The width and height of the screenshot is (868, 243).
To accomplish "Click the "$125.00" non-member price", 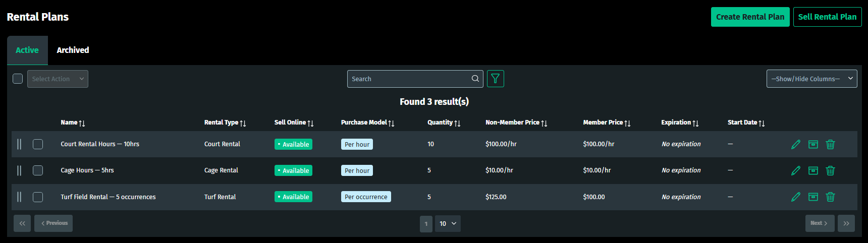I will [x=496, y=197].
